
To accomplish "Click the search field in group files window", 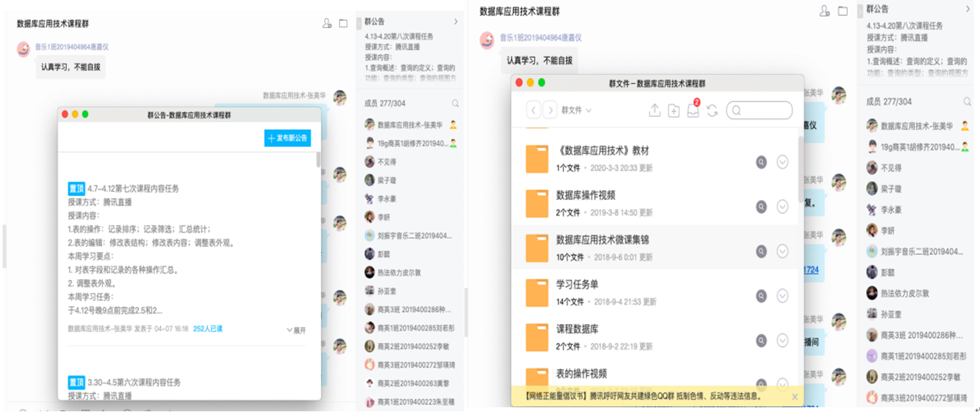I will [759, 111].
